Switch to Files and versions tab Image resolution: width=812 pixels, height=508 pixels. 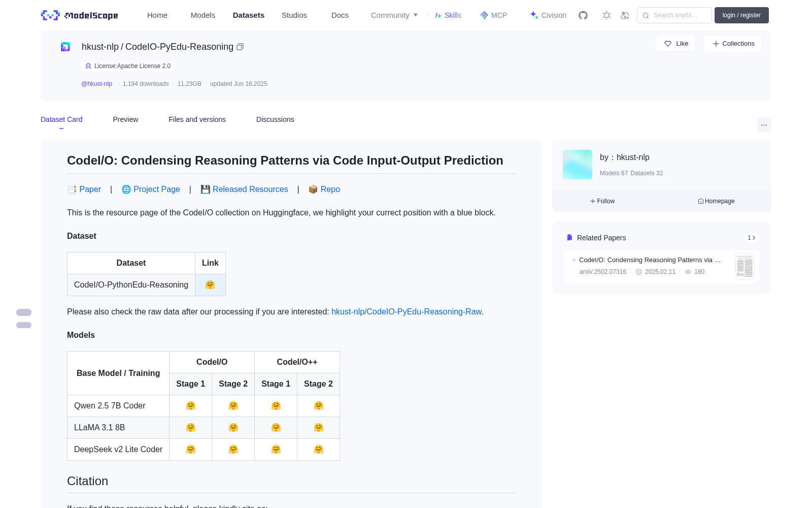(197, 119)
